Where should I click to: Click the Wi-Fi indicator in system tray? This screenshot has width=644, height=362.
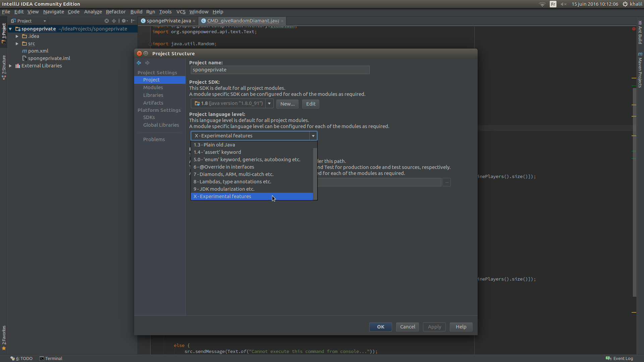pos(542,4)
